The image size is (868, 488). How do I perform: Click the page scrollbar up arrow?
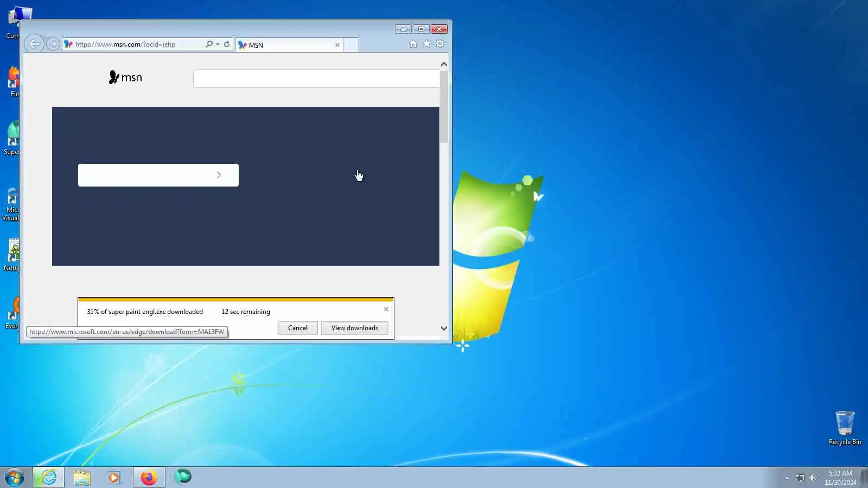(444, 64)
